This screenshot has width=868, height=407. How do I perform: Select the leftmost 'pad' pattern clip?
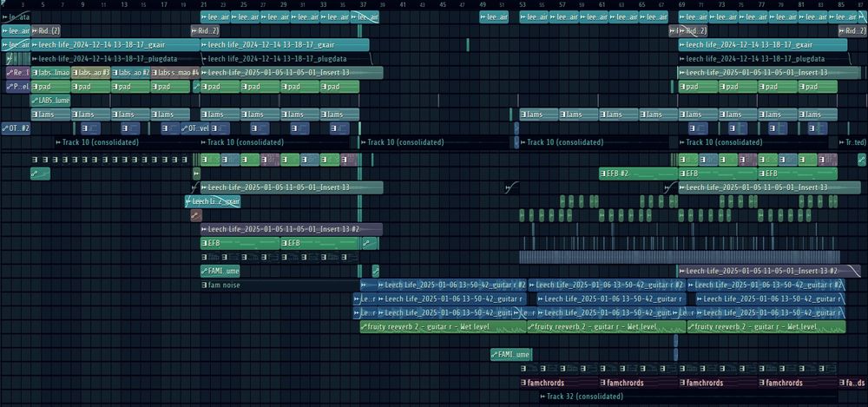pos(50,87)
